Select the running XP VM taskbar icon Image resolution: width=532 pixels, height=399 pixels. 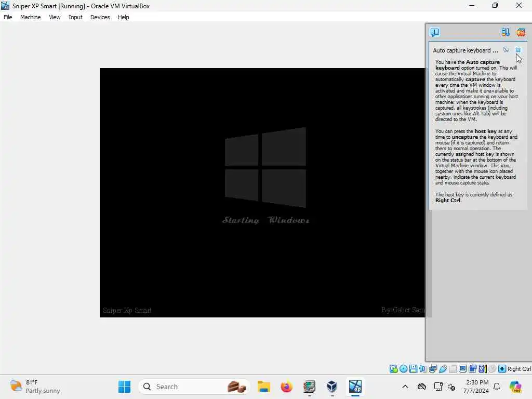[x=355, y=387]
